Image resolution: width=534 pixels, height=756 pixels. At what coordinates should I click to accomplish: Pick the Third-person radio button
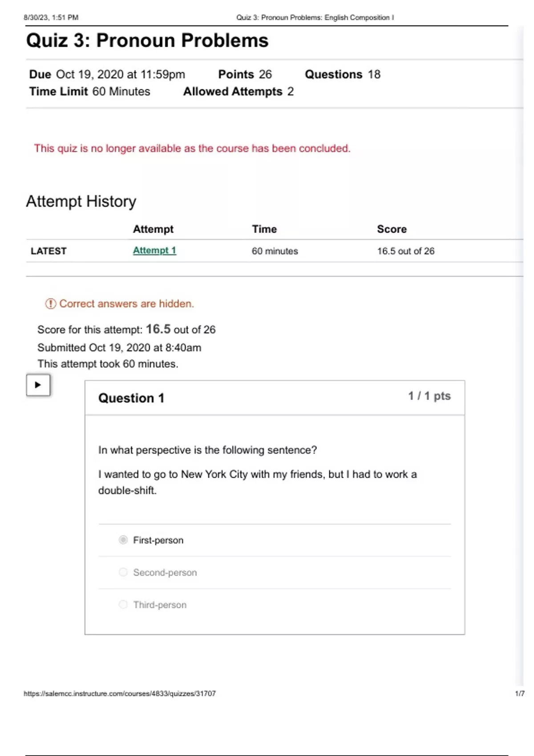coord(123,604)
